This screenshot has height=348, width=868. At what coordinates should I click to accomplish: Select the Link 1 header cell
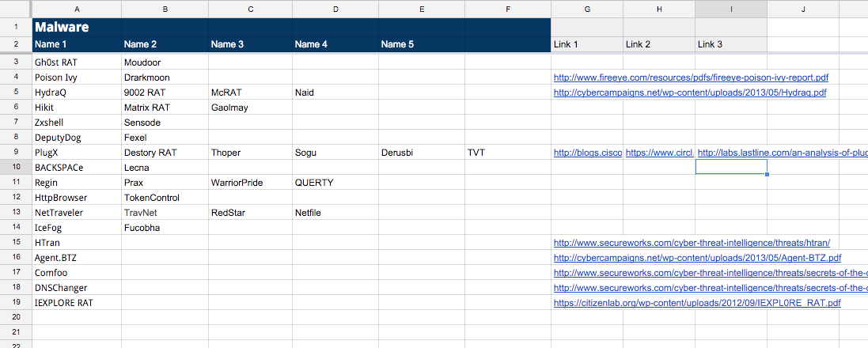pyautogui.click(x=587, y=44)
